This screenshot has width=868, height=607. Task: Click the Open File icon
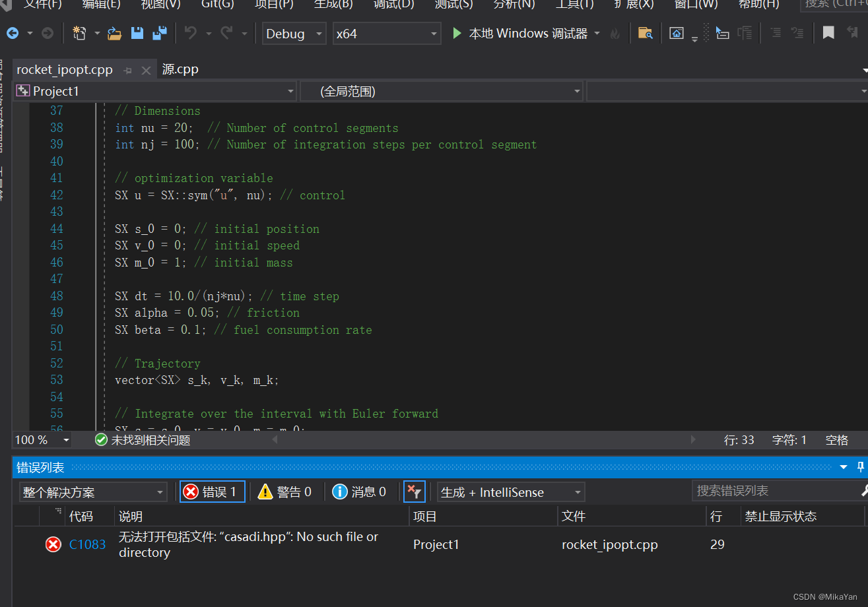click(114, 32)
